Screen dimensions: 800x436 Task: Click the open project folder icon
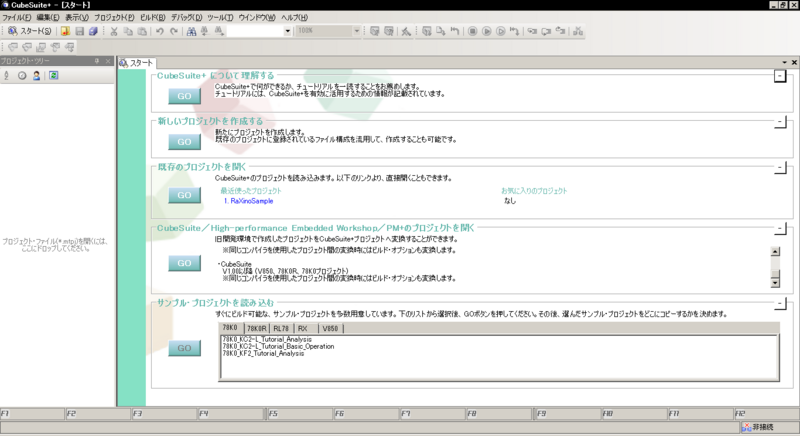tap(65, 31)
